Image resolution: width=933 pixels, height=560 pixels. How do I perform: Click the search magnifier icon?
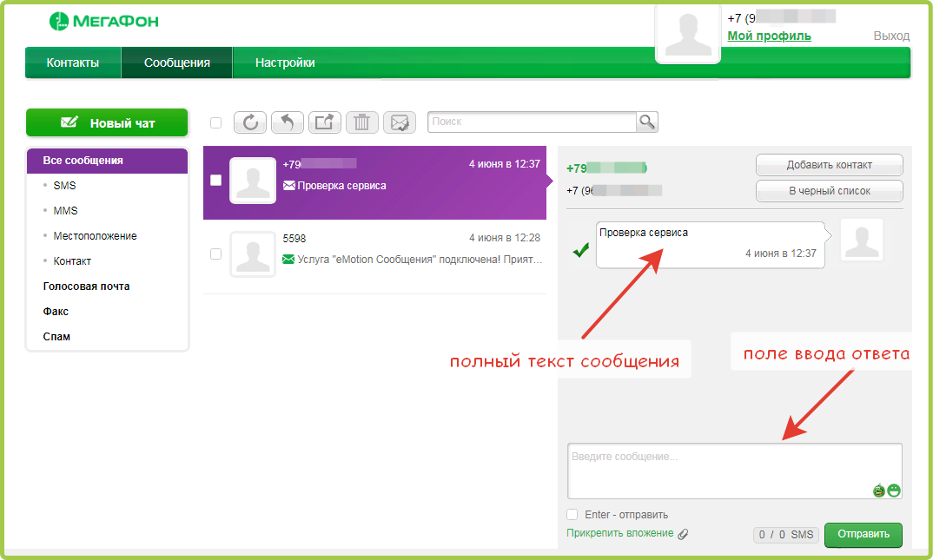pyautogui.click(x=647, y=122)
